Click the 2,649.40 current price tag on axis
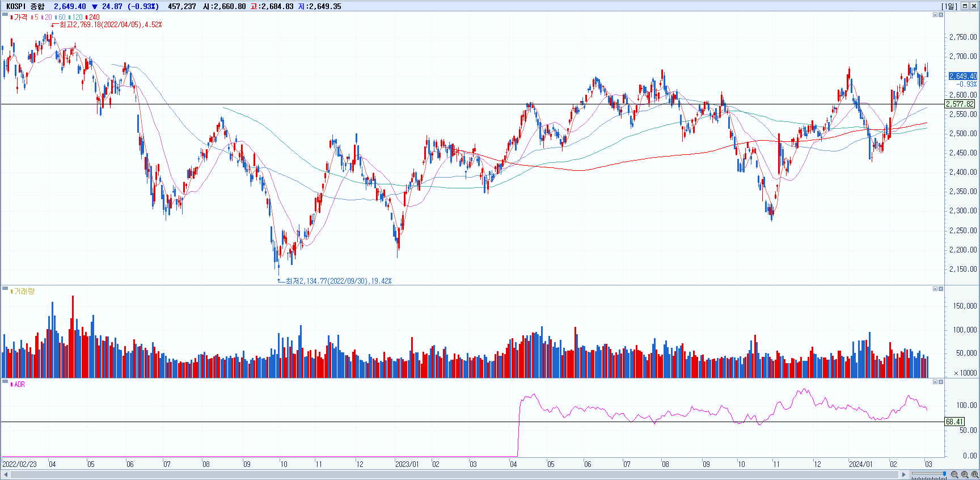 coord(963,76)
